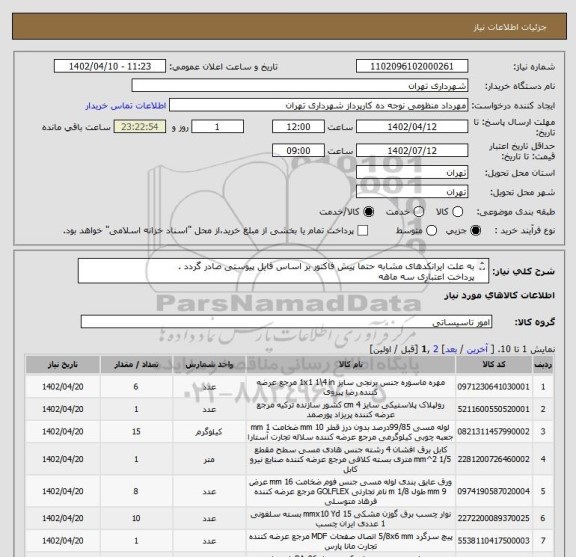Screen dimensions: 576x557
Task: Click the شرح کلی نیاز description text area
Action: (283, 271)
